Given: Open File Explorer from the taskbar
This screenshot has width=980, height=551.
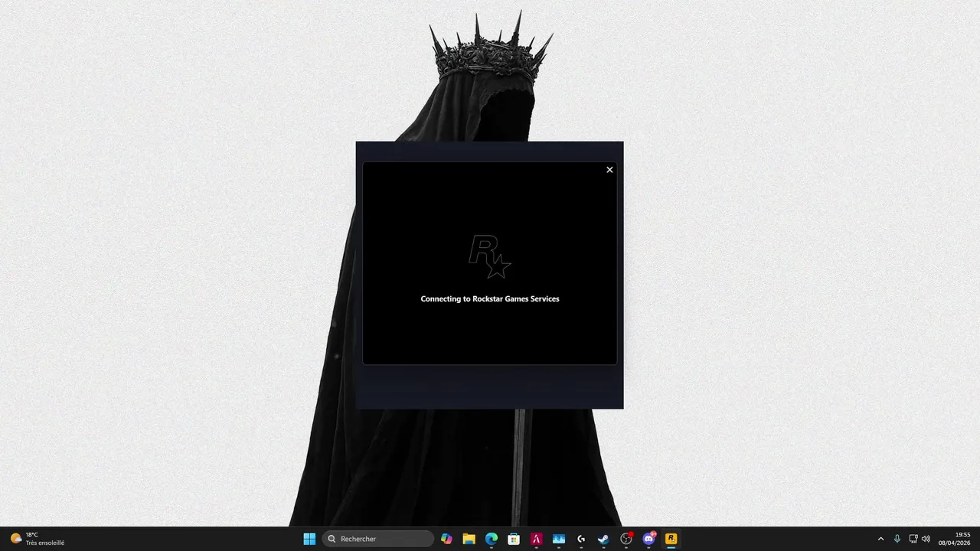Looking at the screenshot, I should tap(469, 539).
